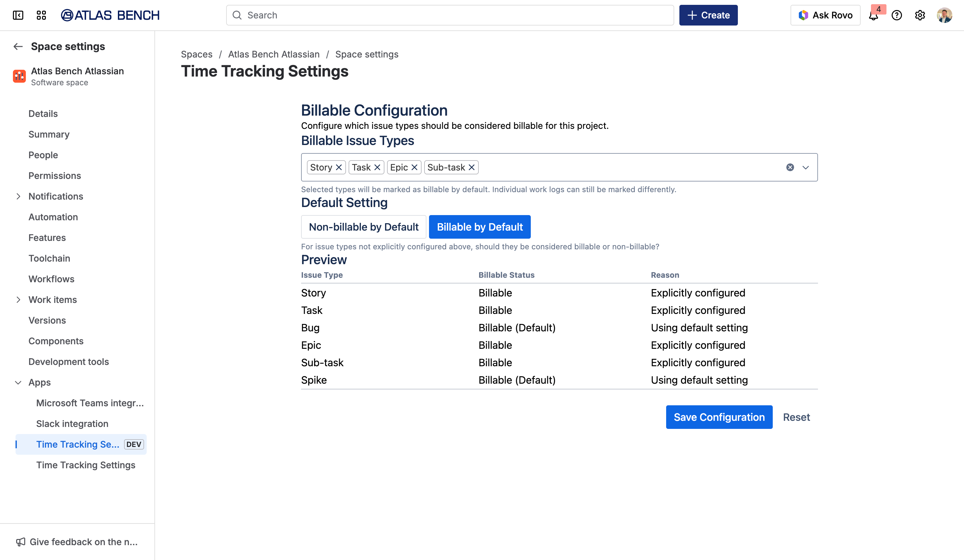Image resolution: width=964 pixels, height=560 pixels.
Task: Remove the Sub-task billable type tag
Action: (472, 168)
